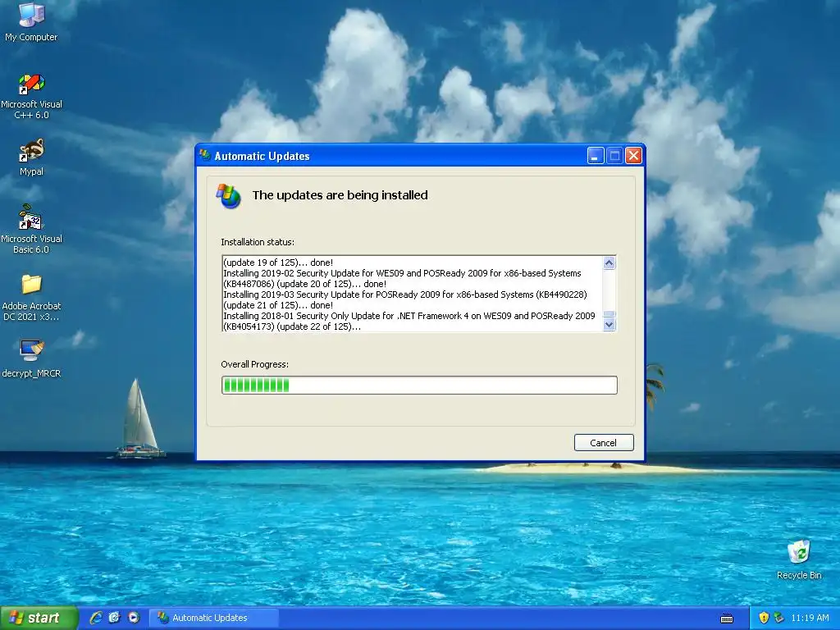The image size is (840, 630).
Task: Minimize the Automatic Updates window
Action: click(x=596, y=156)
